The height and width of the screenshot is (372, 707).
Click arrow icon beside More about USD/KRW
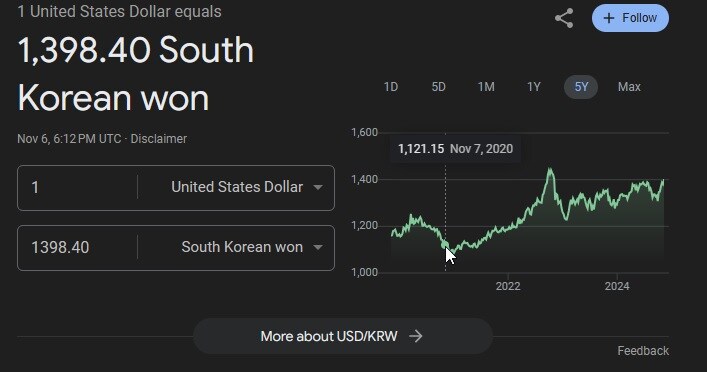coord(416,336)
